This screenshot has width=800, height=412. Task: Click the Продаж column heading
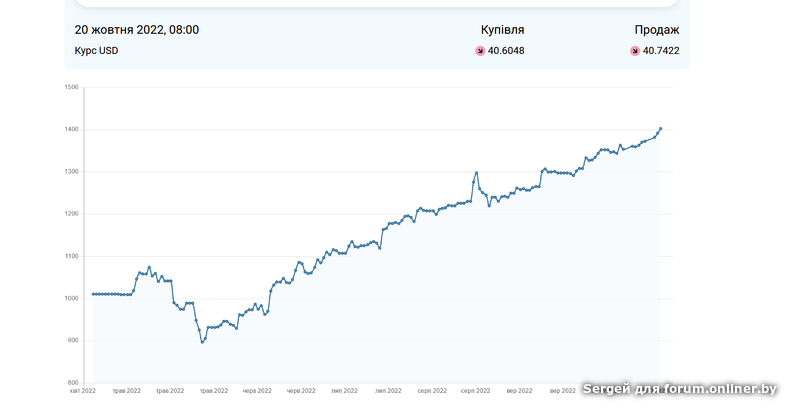(657, 30)
